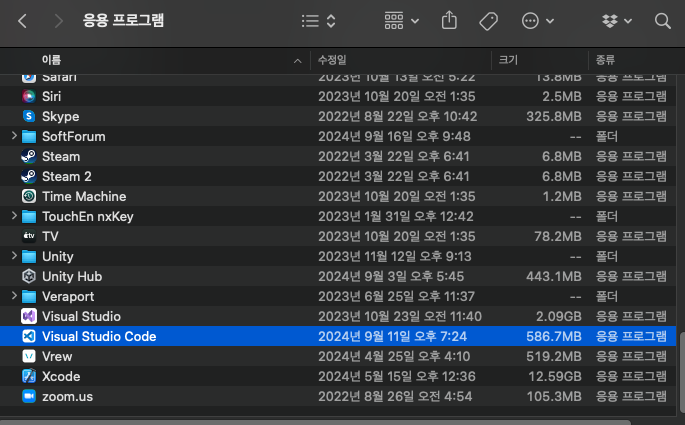
Task: Select the Steam app icon
Action: [x=29, y=156]
